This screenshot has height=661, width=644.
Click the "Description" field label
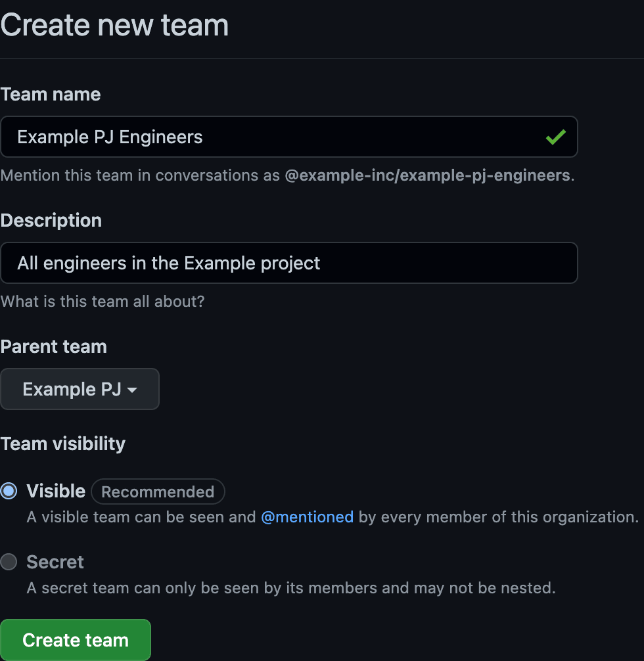pyautogui.click(x=51, y=221)
